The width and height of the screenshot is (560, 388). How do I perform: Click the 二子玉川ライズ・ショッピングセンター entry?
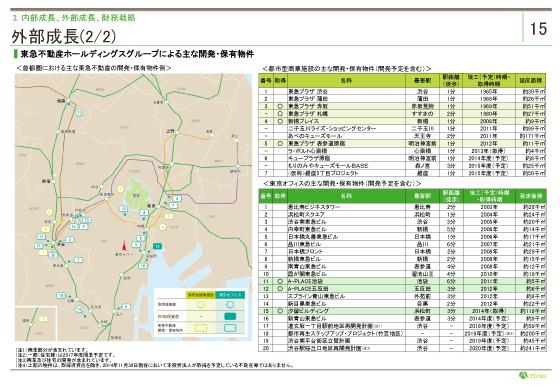[x=332, y=129]
